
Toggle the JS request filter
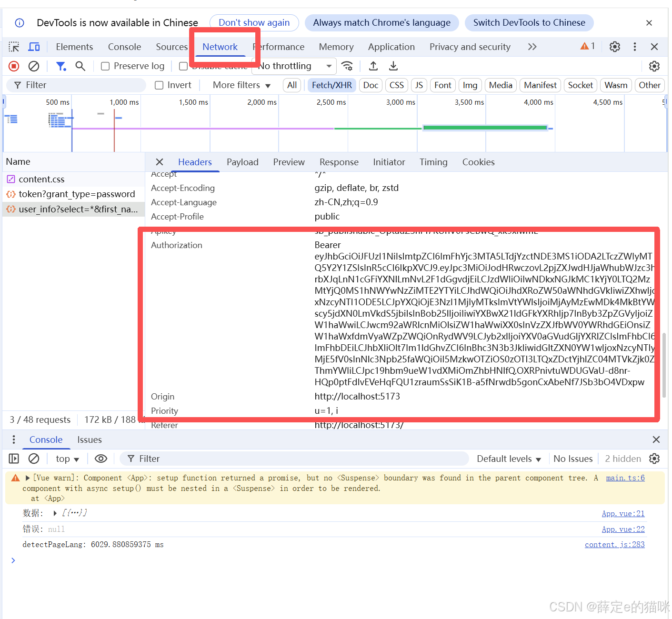tap(419, 85)
